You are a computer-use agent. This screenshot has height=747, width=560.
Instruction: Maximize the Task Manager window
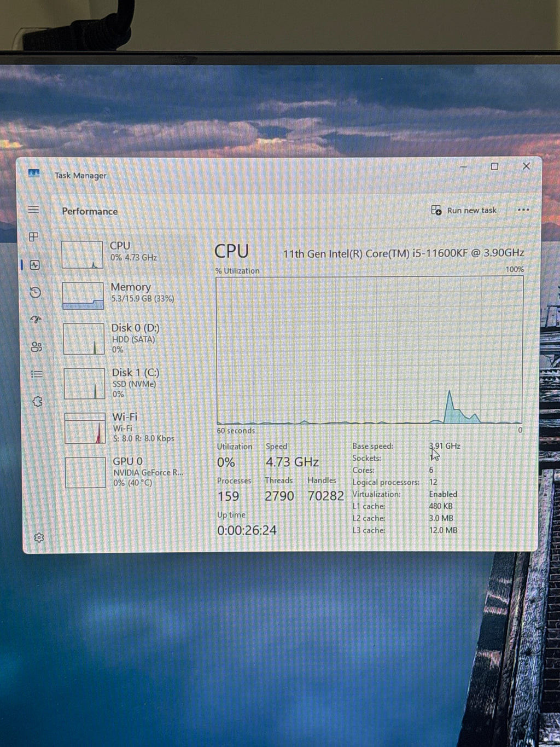click(494, 166)
